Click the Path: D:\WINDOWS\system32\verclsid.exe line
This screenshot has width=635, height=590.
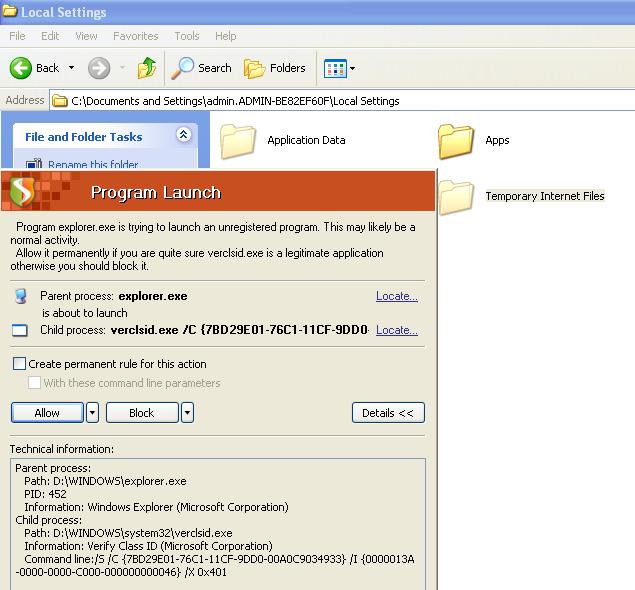(x=128, y=533)
